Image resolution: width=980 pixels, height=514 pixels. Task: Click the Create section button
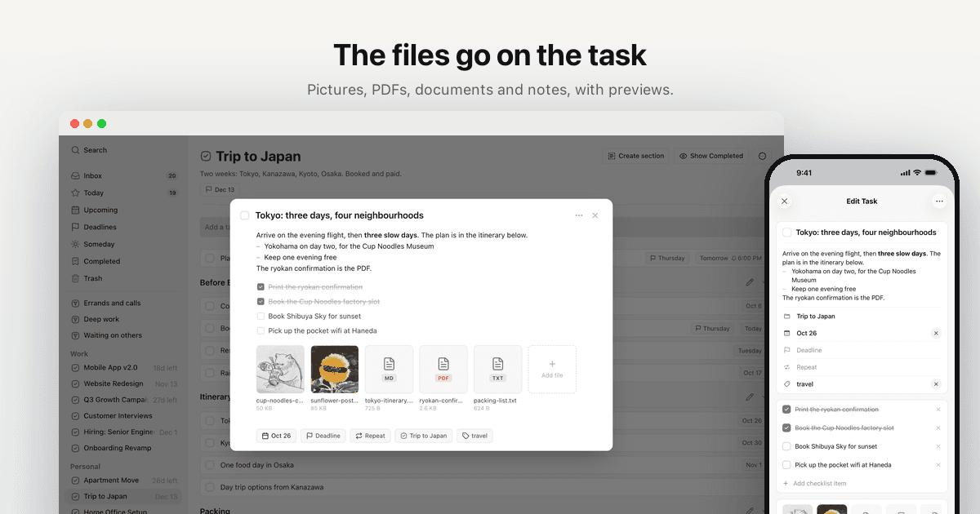(635, 156)
